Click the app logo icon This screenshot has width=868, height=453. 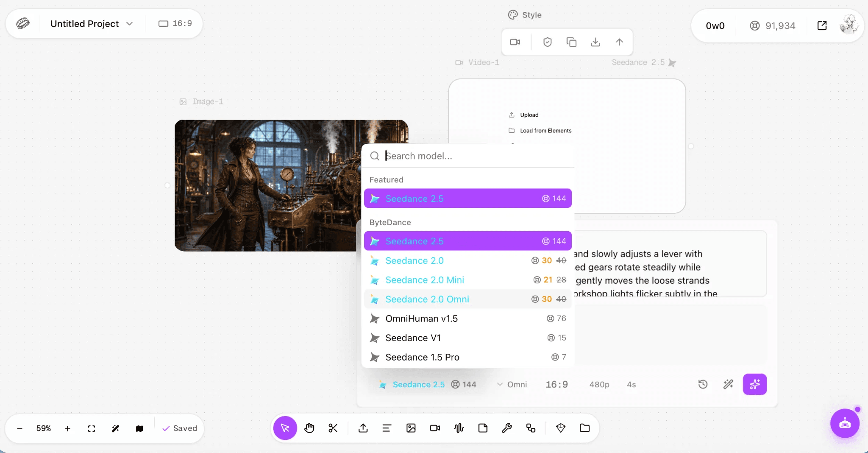(23, 23)
